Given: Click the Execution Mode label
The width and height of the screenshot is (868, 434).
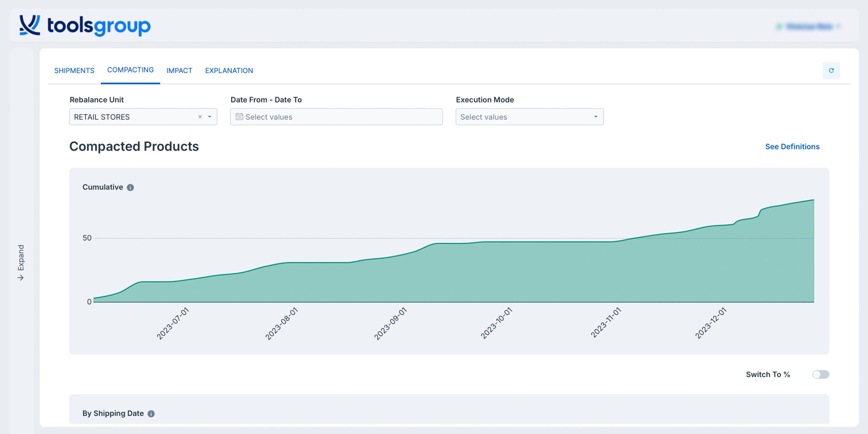Looking at the screenshot, I should 485,100.
